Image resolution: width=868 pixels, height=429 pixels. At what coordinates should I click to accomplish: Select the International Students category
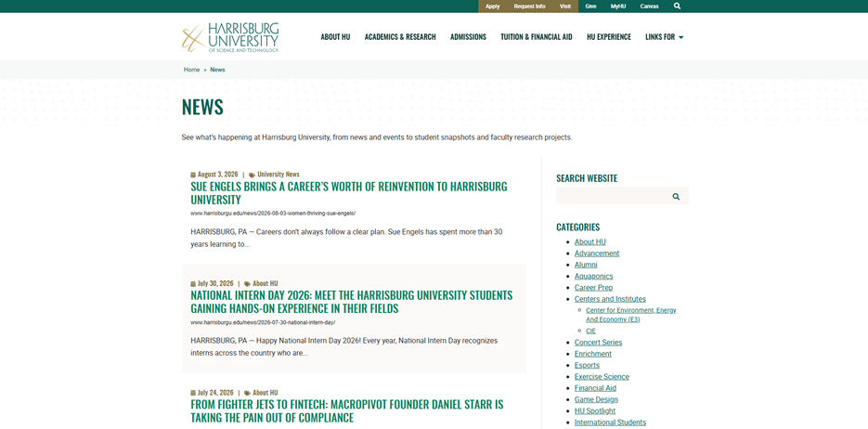click(x=610, y=422)
